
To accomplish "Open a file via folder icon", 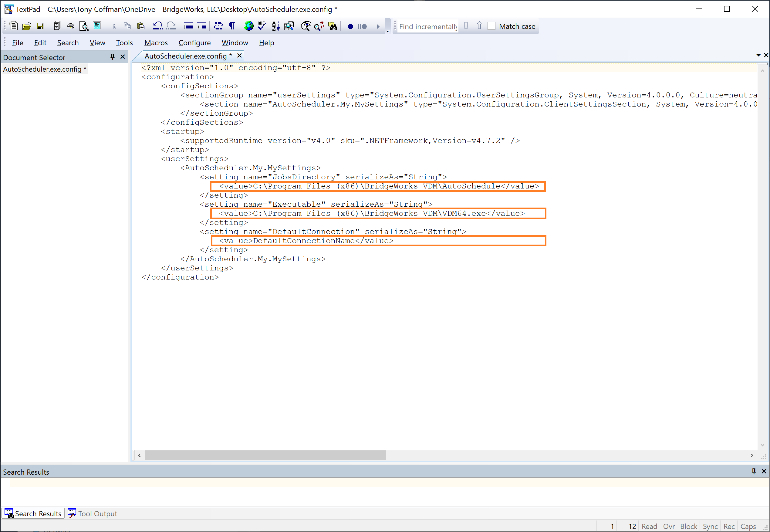I will coord(27,26).
